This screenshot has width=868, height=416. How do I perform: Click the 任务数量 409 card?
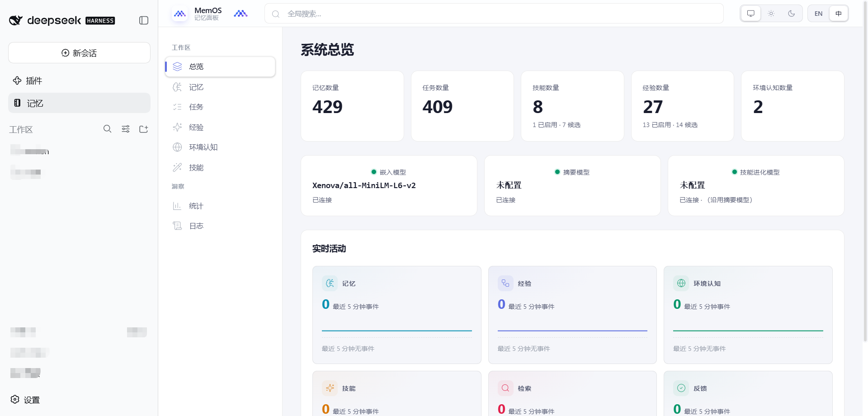(x=462, y=106)
